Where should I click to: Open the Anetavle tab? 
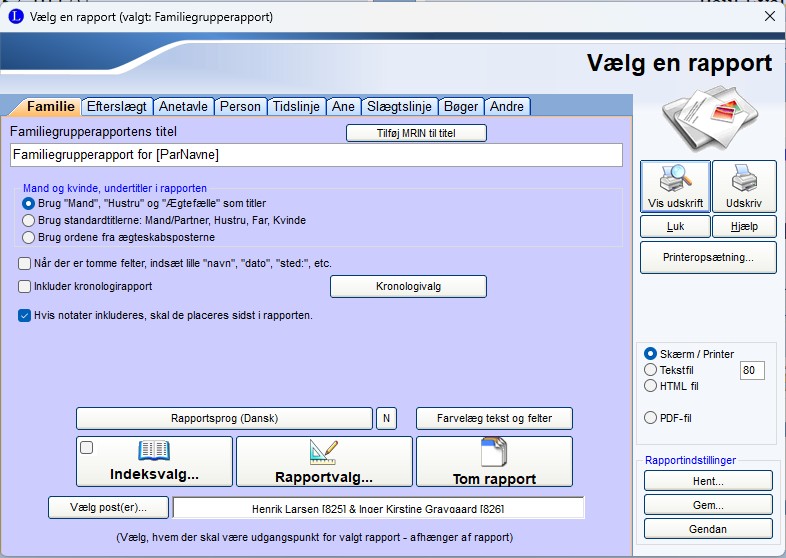click(184, 106)
